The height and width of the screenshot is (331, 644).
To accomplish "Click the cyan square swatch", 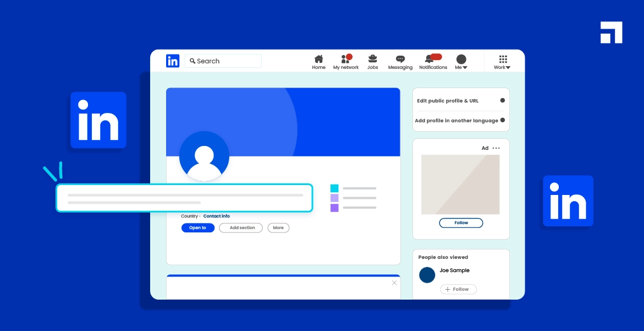I will tap(334, 188).
